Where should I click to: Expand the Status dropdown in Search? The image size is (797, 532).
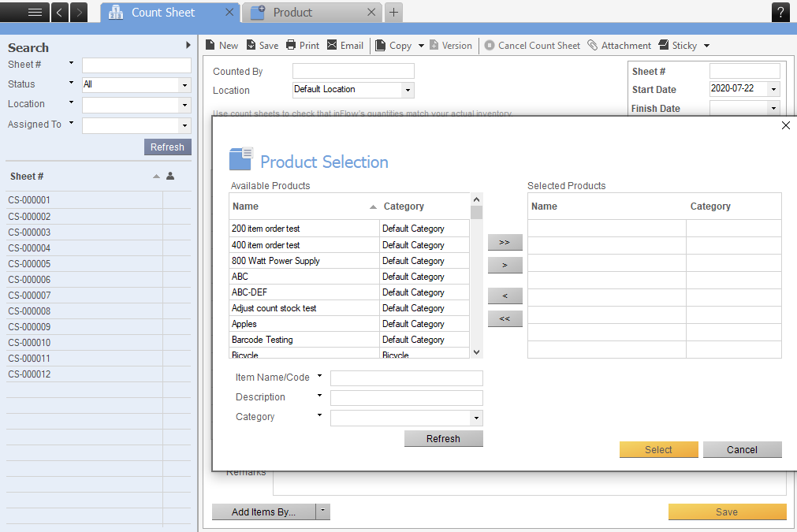pos(184,85)
